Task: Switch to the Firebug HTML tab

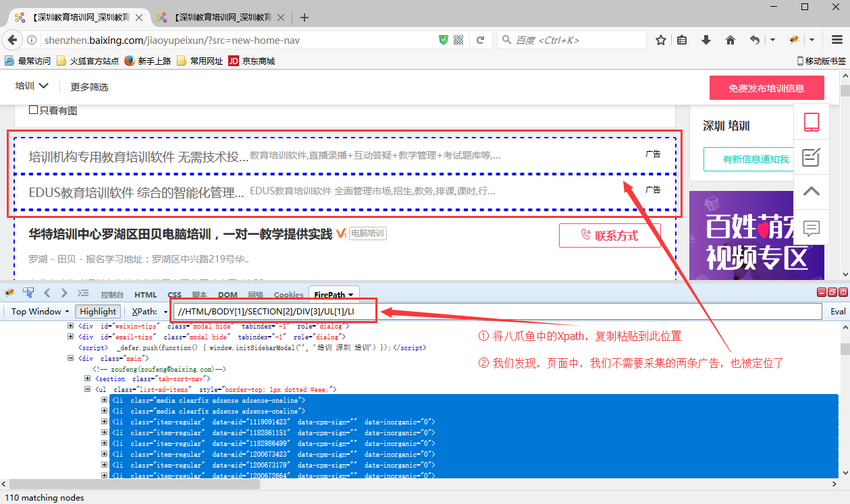Action: pyautogui.click(x=145, y=295)
